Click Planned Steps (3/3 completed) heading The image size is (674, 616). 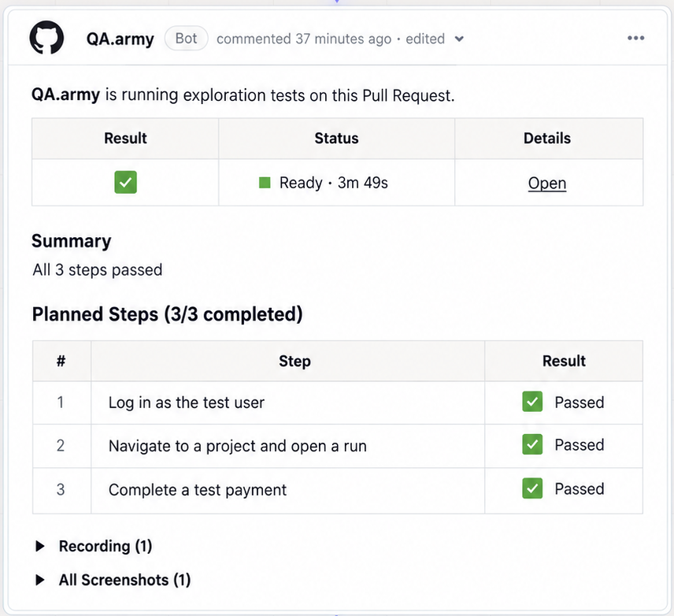(167, 314)
